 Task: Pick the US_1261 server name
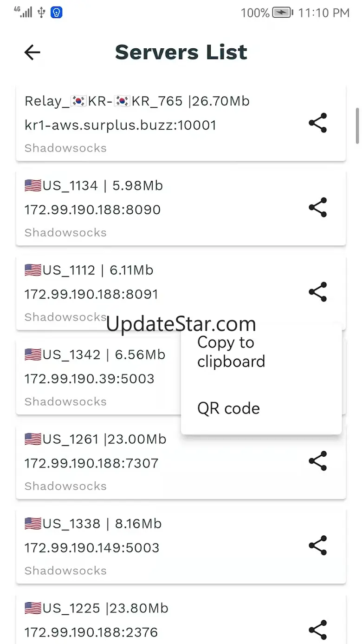pyautogui.click(x=95, y=439)
